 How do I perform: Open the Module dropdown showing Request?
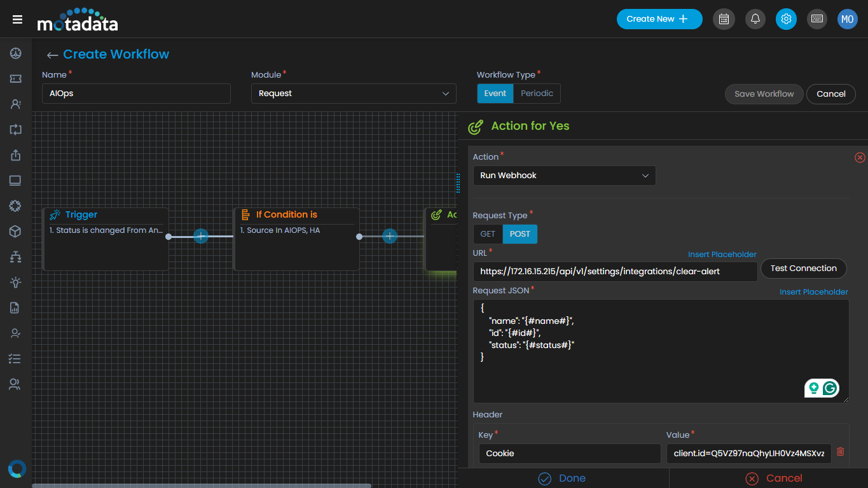coord(354,94)
